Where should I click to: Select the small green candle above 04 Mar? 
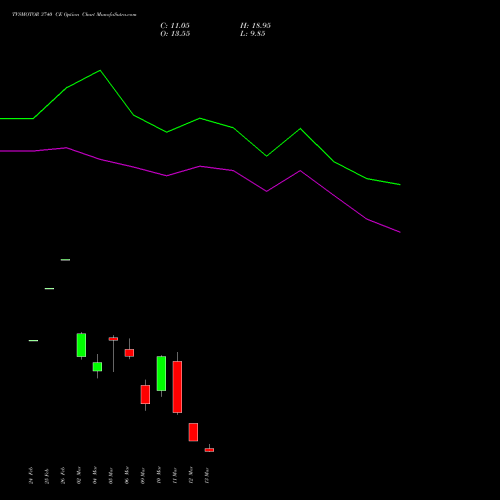pyautogui.click(x=97, y=367)
